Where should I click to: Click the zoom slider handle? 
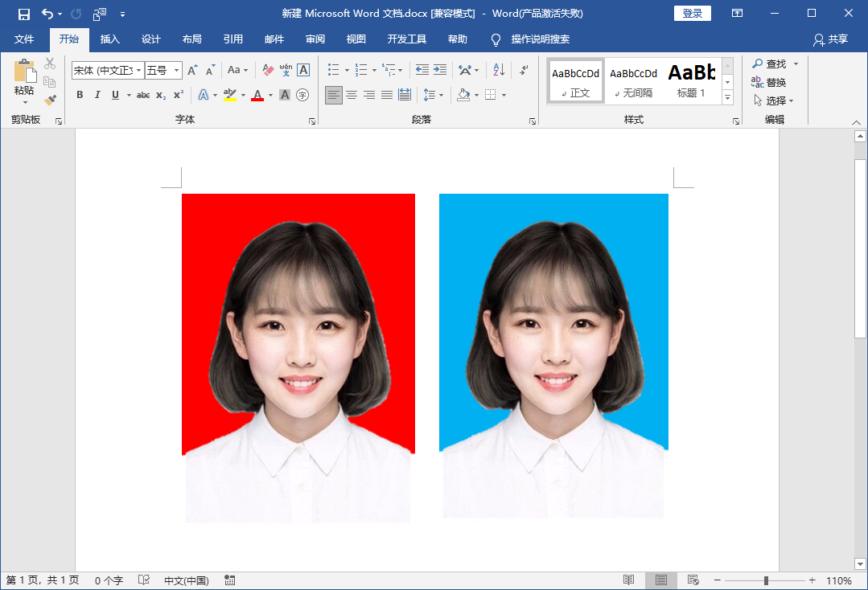tap(766, 580)
